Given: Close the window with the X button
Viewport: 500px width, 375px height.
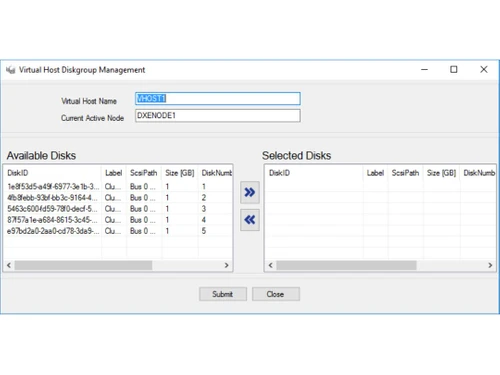Looking at the screenshot, I should tap(484, 69).
